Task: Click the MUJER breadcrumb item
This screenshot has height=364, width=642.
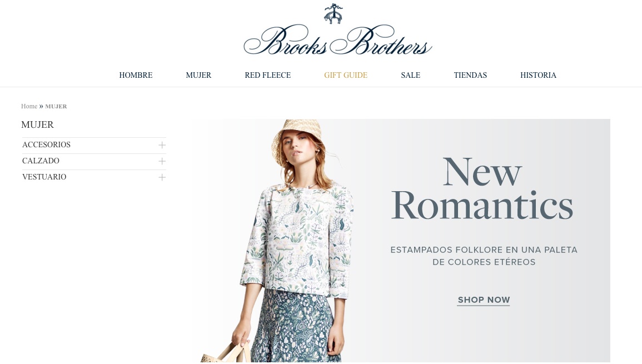Action: pos(56,107)
